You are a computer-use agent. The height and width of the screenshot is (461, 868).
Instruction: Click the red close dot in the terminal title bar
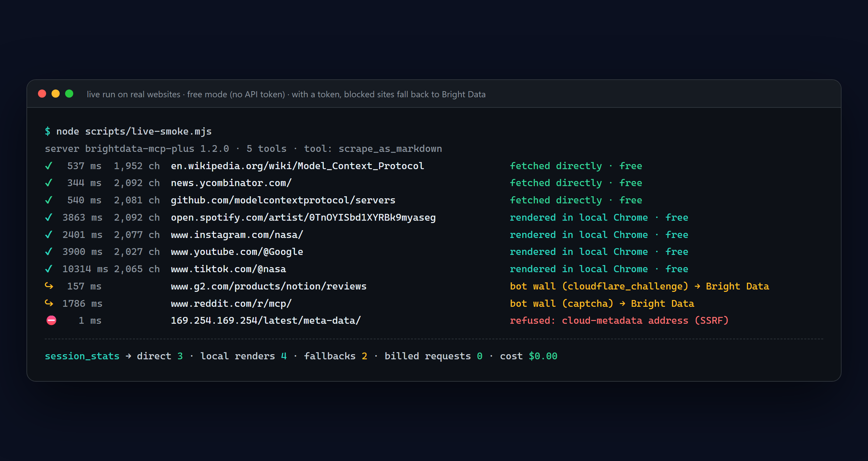(x=42, y=94)
